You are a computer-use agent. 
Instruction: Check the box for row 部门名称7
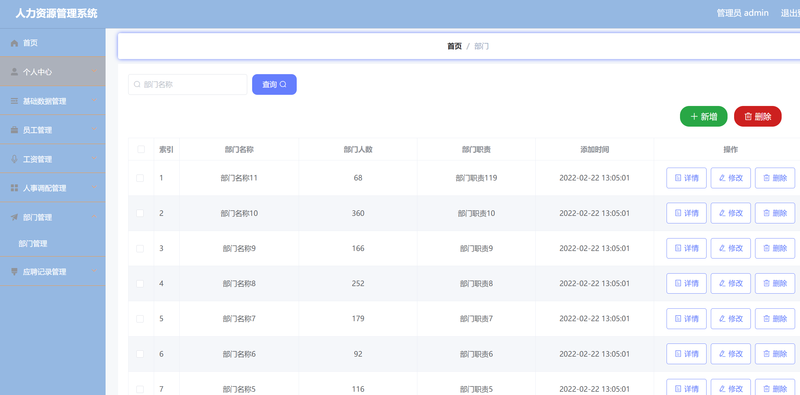coord(140,318)
